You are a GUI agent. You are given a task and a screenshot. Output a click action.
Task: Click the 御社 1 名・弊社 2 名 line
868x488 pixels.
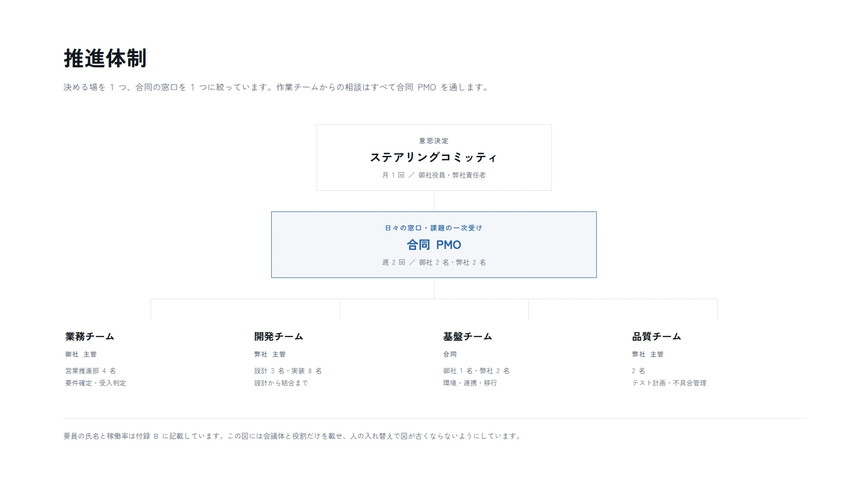[476, 371]
